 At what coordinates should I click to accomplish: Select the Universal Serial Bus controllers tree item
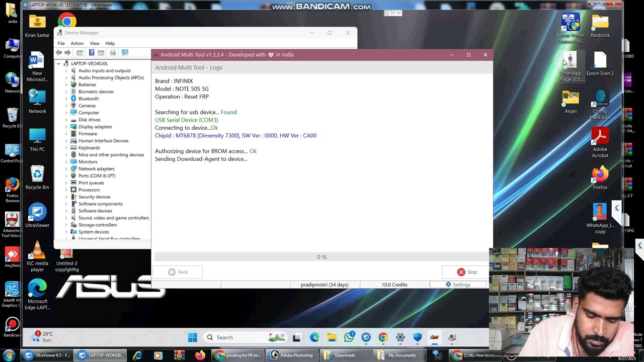[x=109, y=239]
